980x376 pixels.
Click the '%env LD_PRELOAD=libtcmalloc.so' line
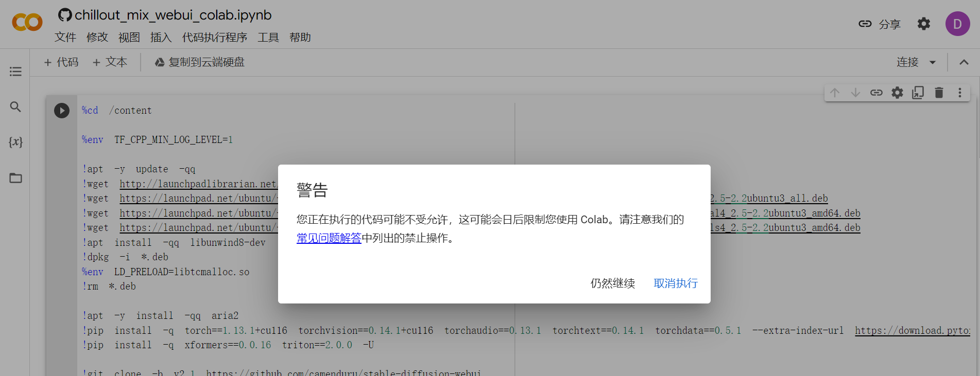[166, 272]
